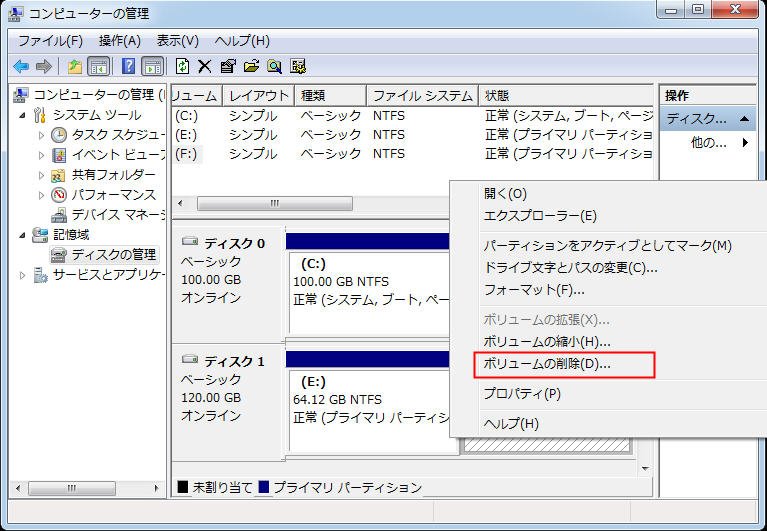Open the 操作(A) menu
The image size is (767, 531).
tap(120, 41)
